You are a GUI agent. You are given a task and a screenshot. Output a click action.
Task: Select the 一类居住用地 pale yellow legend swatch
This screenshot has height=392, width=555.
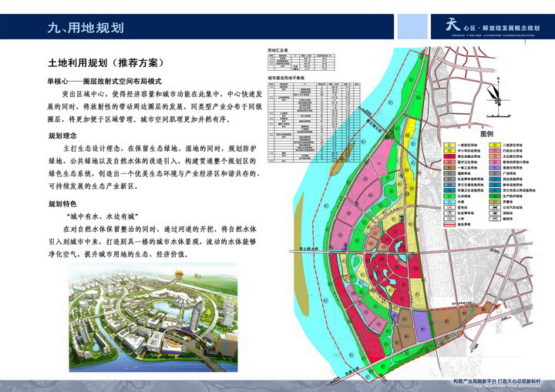click(x=449, y=146)
